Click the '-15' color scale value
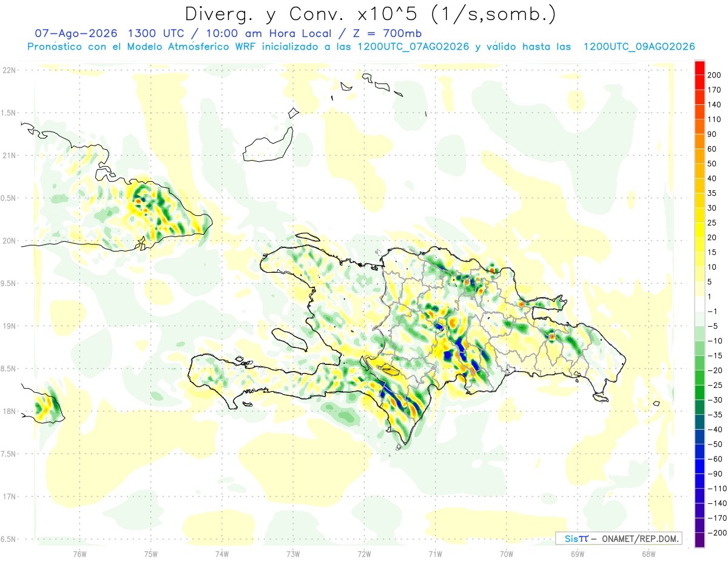Image resolution: width=728 pixels, height=562 pixels. (715, 355)
